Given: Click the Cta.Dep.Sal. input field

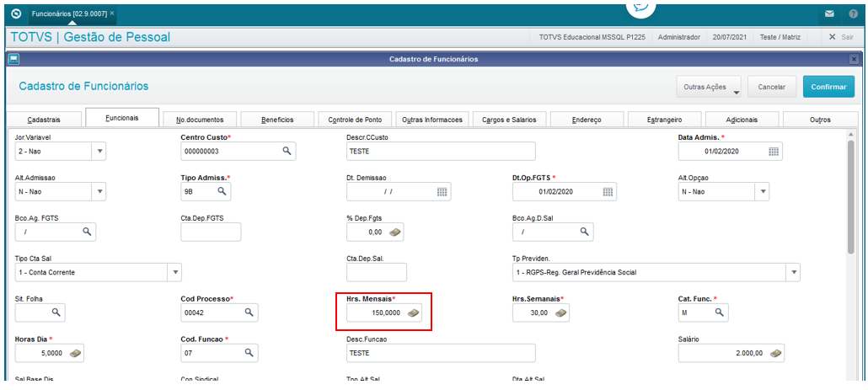Looking at the screenshot, I should [x=377, y=272].
